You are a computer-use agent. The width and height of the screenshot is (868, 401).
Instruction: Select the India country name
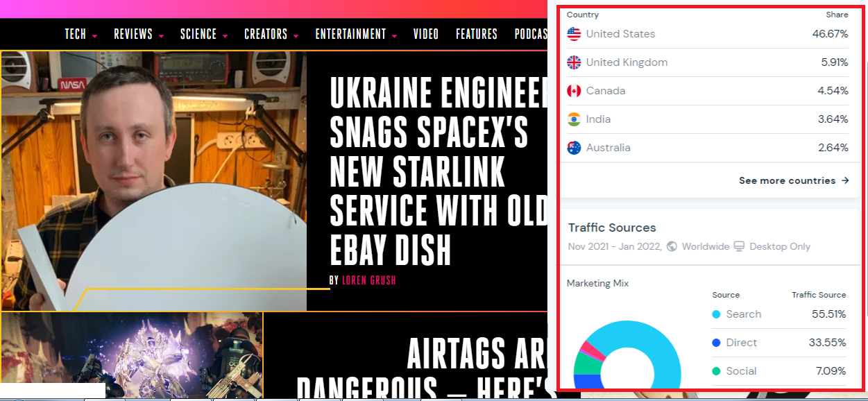pos(598,119)
